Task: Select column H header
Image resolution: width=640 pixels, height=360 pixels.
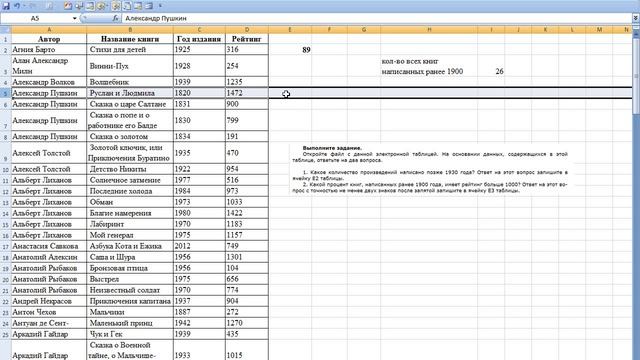Action: (x=429, y=29)
